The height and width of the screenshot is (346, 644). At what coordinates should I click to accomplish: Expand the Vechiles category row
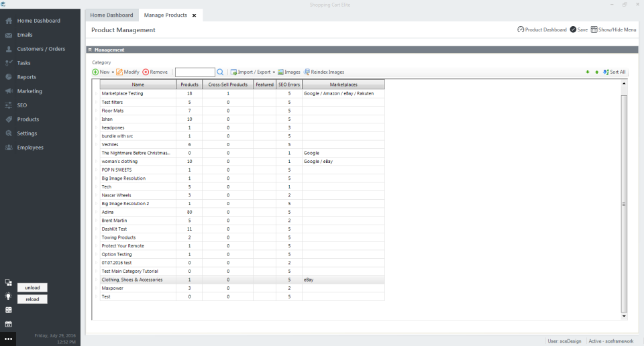tap(97, 144)
